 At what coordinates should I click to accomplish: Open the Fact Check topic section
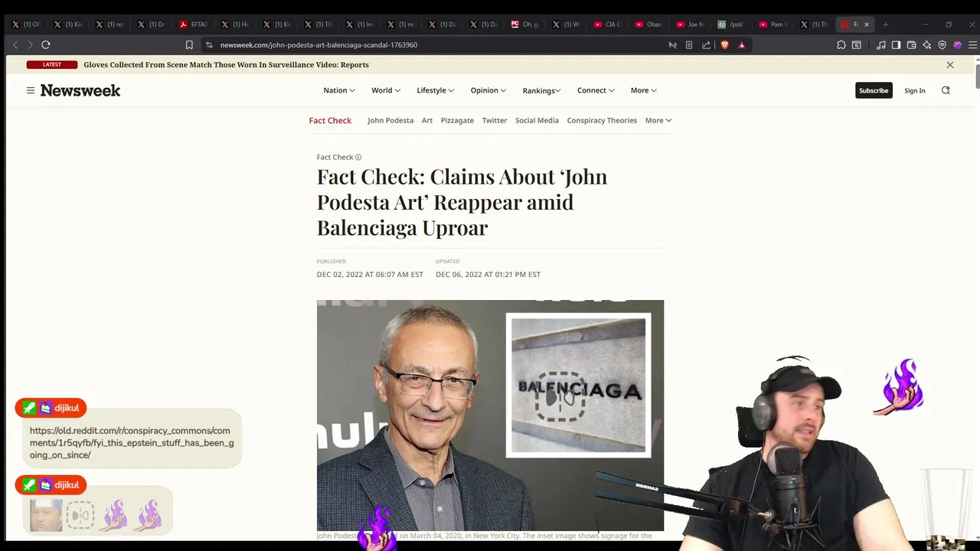click(330, 120)
